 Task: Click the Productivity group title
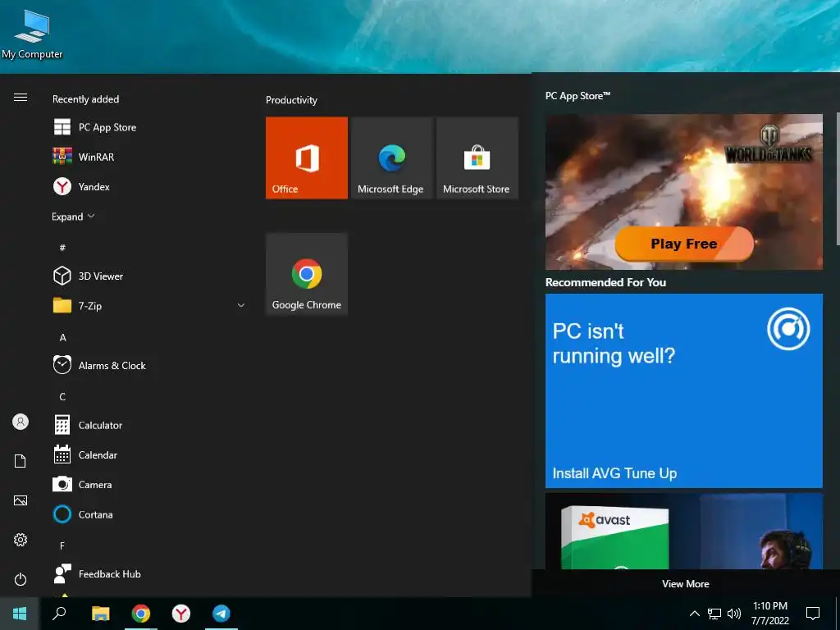291,100
